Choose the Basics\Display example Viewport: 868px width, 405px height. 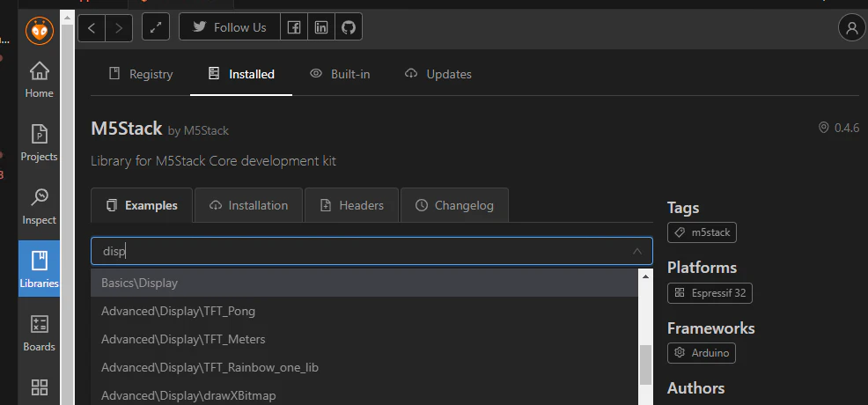tap(364, 283)
